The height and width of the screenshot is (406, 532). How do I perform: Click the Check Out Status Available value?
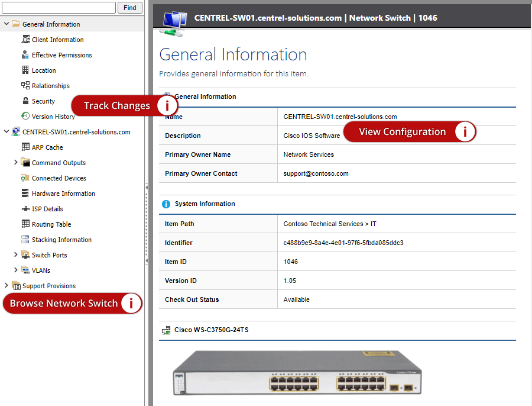click(x=297, y=299)
